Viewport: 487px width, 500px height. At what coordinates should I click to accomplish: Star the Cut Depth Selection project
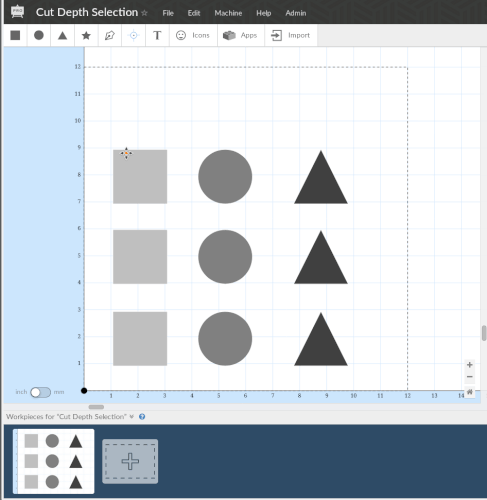(x=144, y=13)
